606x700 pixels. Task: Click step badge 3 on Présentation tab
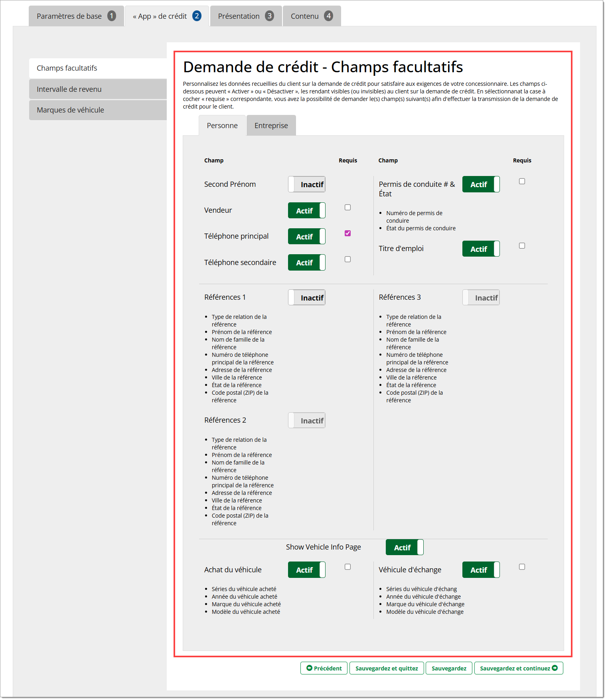tap(270, 16)
